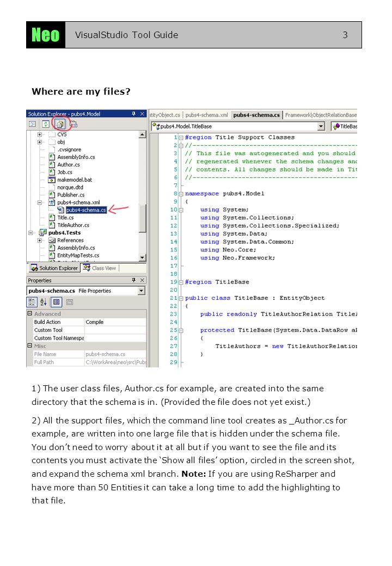Collapse the Title Support Classes region outline
Image resolution: width=392 pixels, height=566 pixels.
click(x=181, y=138)
